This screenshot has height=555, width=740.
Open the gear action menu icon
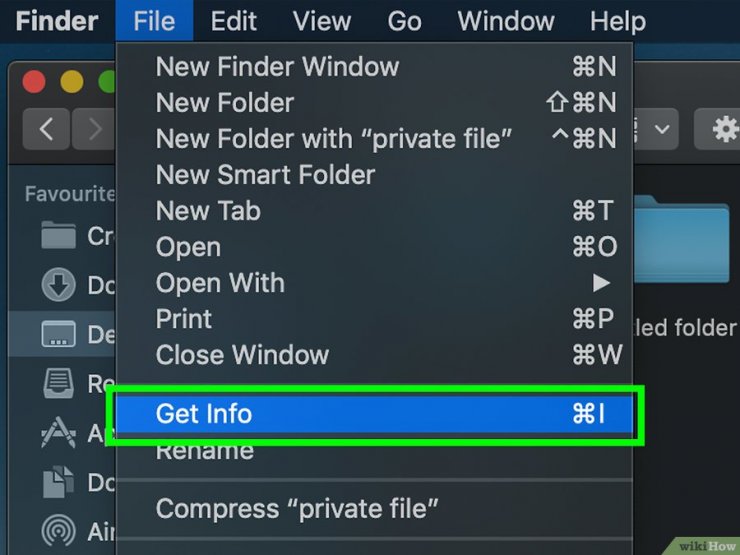(x=723, y=128)
